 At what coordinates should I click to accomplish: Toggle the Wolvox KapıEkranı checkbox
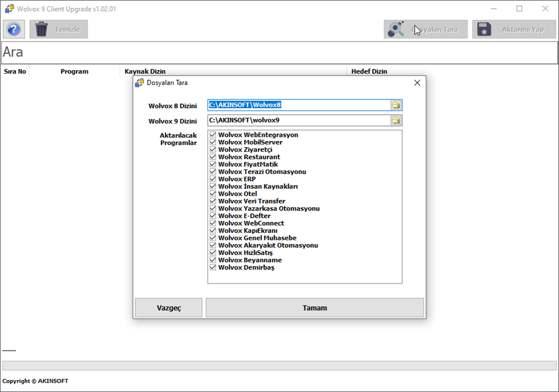[213, 231]
